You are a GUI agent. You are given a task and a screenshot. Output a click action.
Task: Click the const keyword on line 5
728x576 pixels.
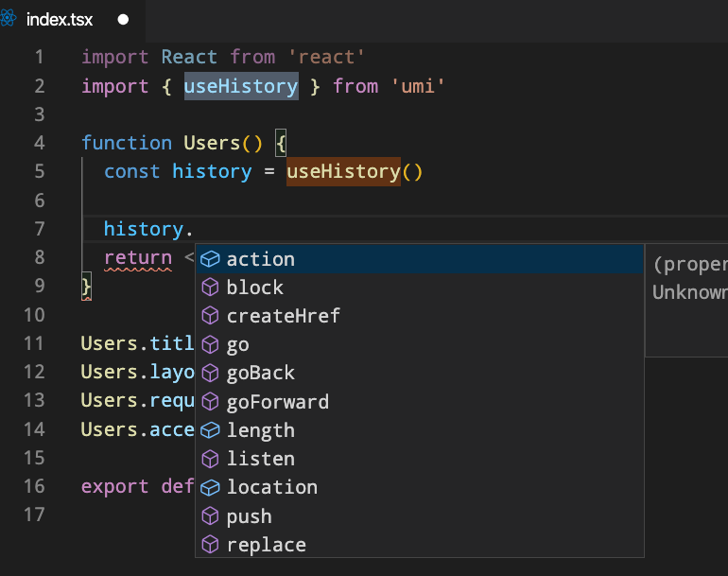[x=131, y=171]
